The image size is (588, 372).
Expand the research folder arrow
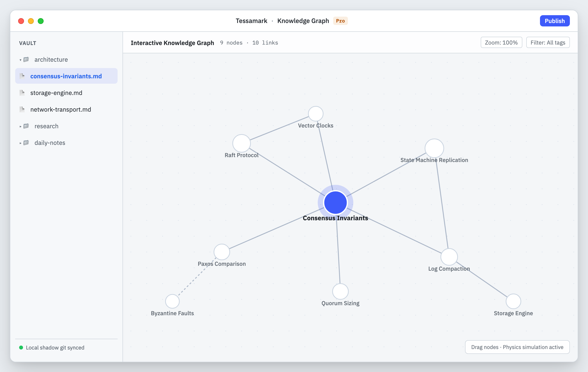[21, 126]
